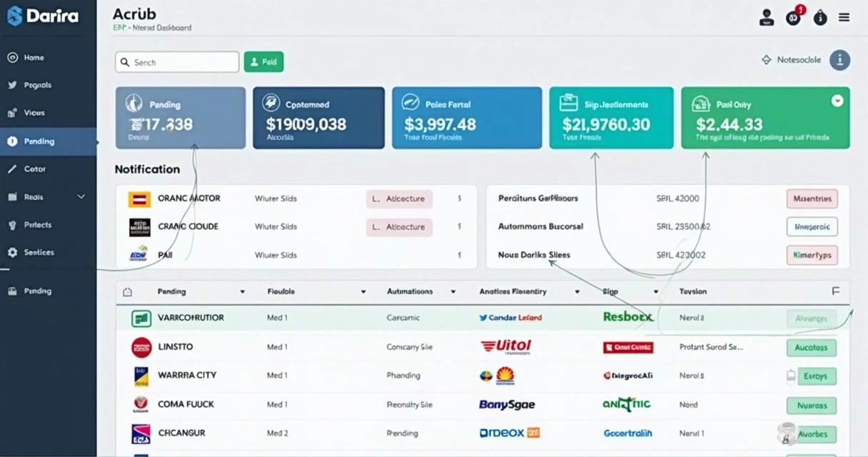Click the info icon next to Notesoclole
868x457 pixels.
(x=839, y=60)
